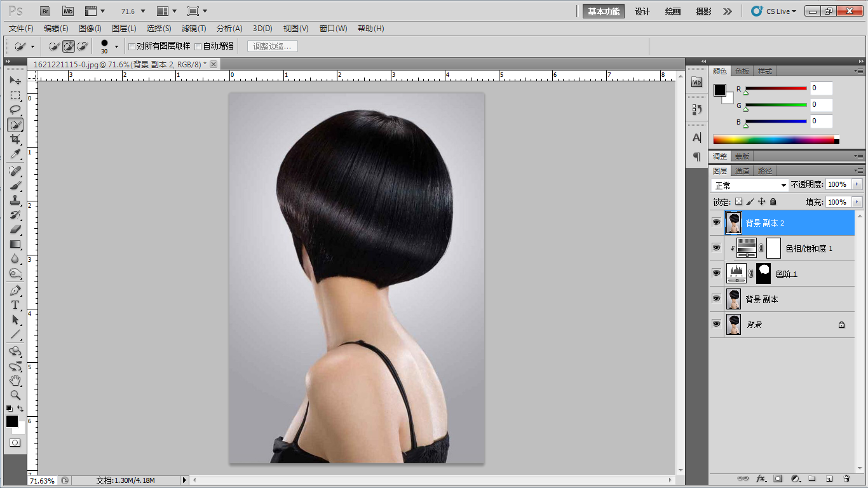Screen dimensions: 868x488
Task: Toggle lock transparent pixels in Layers panel
Action: (x=738, y=201)
